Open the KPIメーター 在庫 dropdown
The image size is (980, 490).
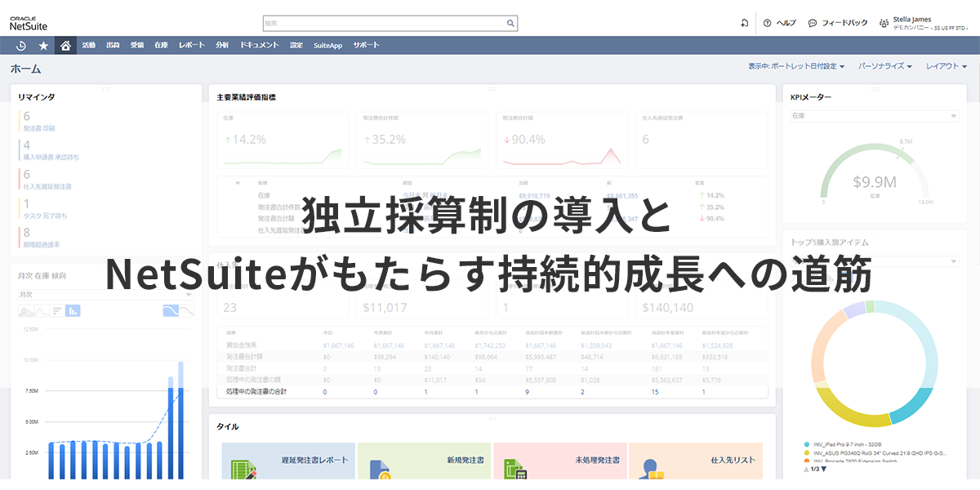(874, 117)
